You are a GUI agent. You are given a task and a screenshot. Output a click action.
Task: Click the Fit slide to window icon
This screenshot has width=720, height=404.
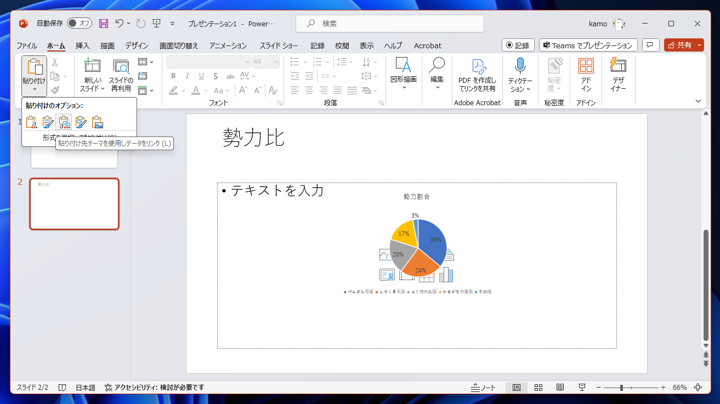click(x=698, y=387)
